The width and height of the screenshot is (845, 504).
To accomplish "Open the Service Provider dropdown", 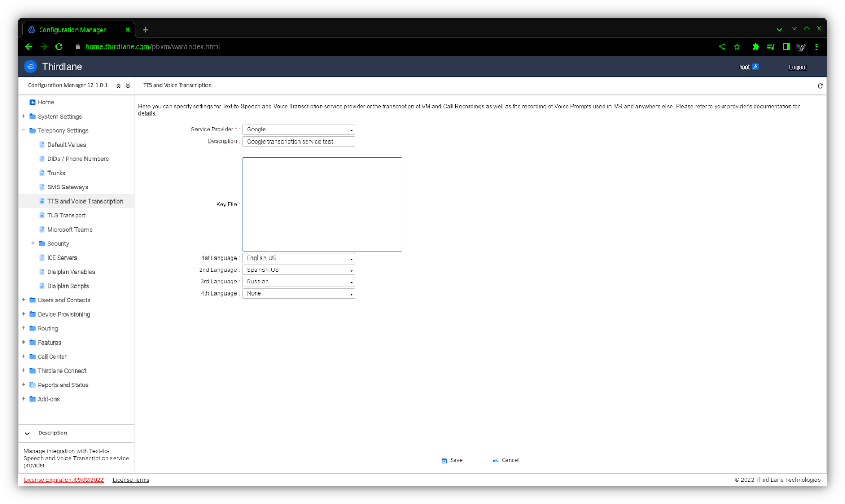I will pos(299,129).
